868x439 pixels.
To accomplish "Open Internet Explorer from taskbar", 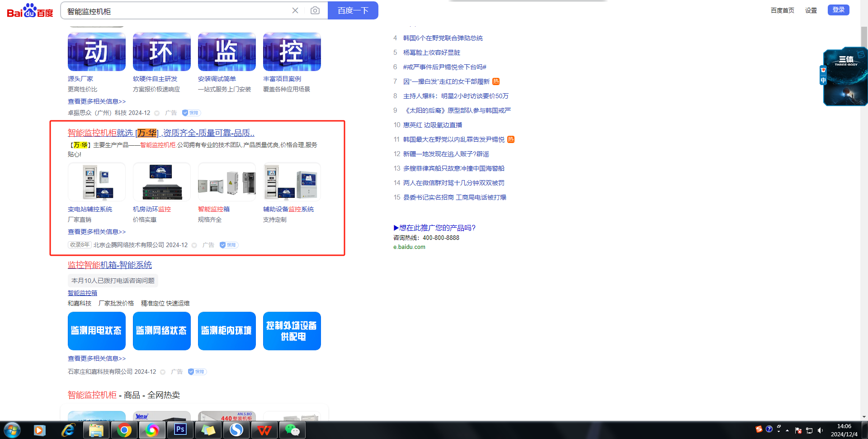I will [x=68, y=430].
